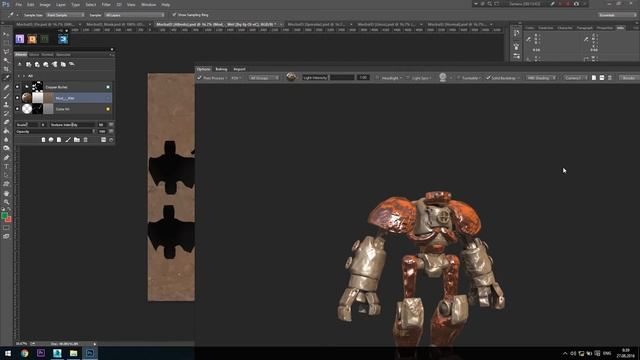Click the Light Intensity value field
This screenshot has height=360, width=640.
coord(363,78)
